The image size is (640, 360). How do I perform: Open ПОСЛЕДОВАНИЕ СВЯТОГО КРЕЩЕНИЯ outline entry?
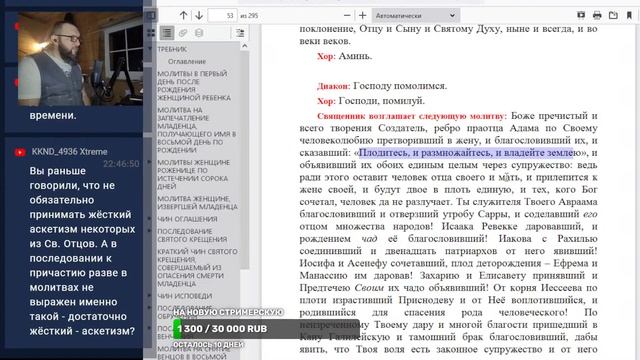tap(192, 235)
